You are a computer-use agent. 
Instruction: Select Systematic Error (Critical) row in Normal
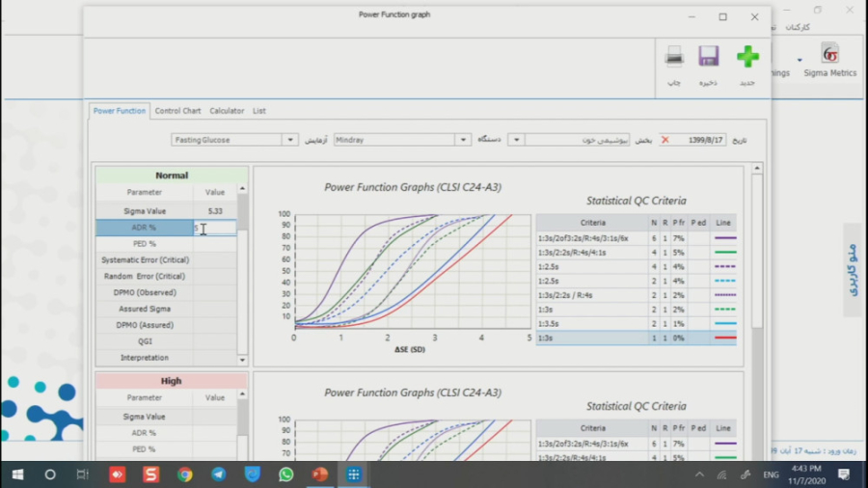coord(166,260)
